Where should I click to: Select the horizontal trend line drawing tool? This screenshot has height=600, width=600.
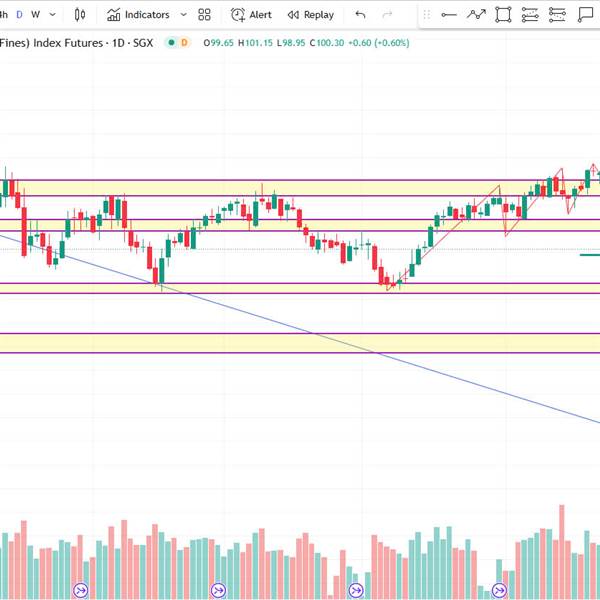(x=448, y=15)
